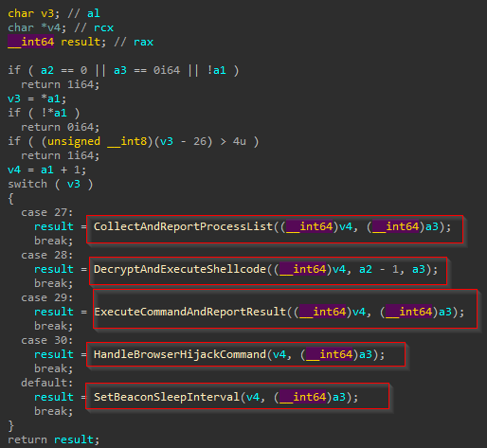Screen dimensions: 487x448
Task: Click the '// al' register comment
Action: pos(83,13)
